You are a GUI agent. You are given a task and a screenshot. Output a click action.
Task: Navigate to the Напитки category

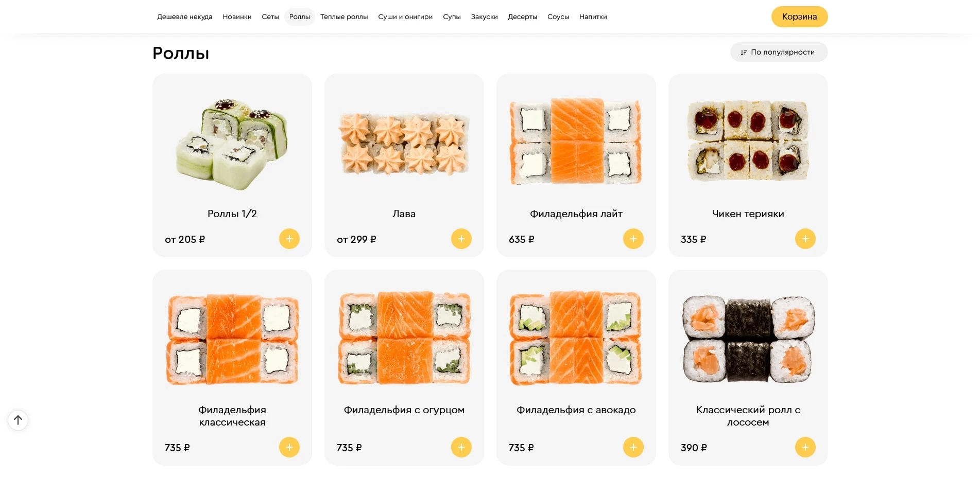pyautogui.click(x=593, y=17)
